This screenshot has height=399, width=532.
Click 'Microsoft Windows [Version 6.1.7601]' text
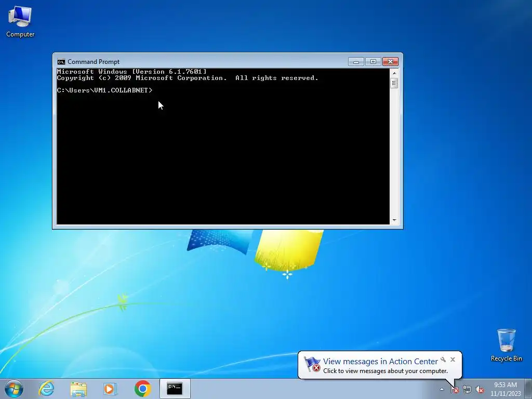131,72
